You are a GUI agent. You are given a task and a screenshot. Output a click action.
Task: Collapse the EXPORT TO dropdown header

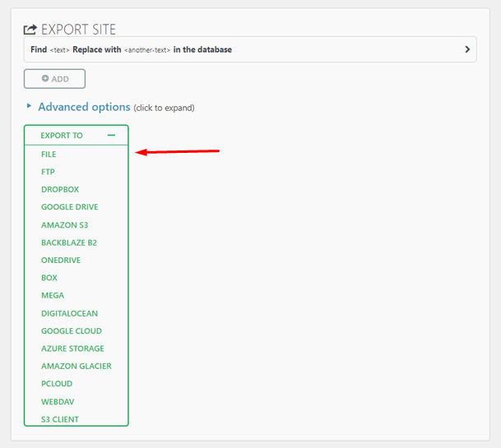pyautogui.click(x=77, y=136)
